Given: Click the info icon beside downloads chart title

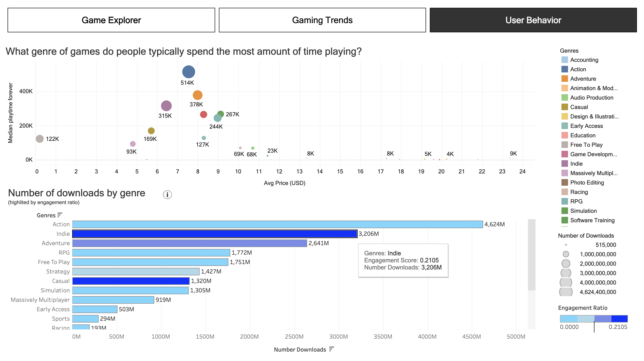Looking at the screenshot, I should (167, 195).
